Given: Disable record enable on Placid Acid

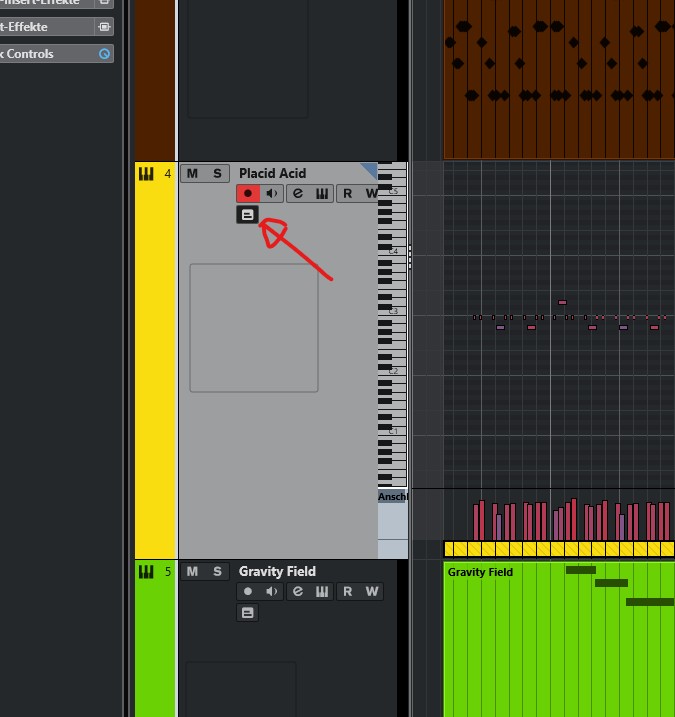Looking at the screenshot, I should click(248, 194).
